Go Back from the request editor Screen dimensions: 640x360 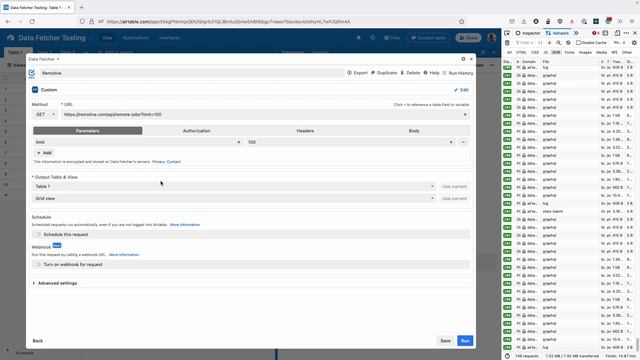[x=38, y=341]
